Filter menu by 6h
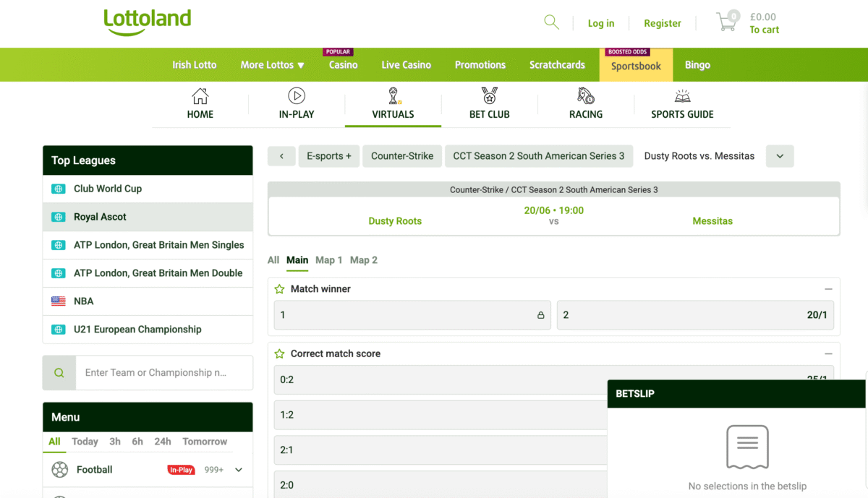Image resolution: width=868 pixels, height=498 pixels. [x=137, y=442]
